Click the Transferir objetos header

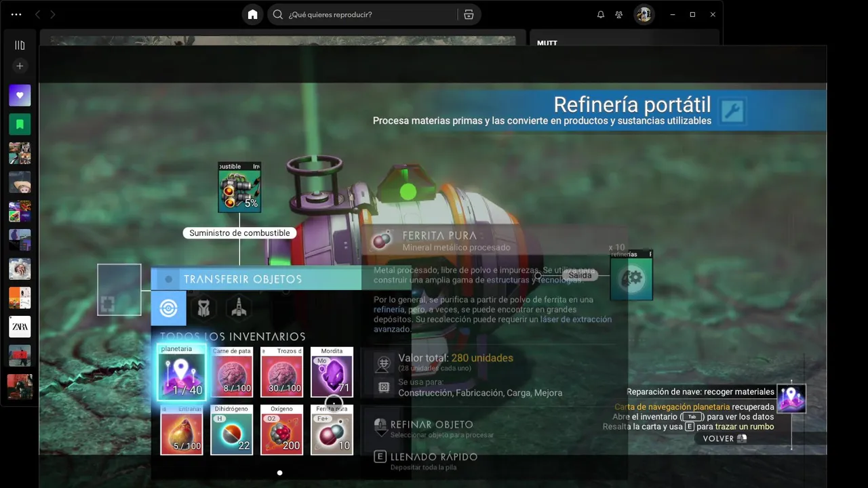pos(256,279)
